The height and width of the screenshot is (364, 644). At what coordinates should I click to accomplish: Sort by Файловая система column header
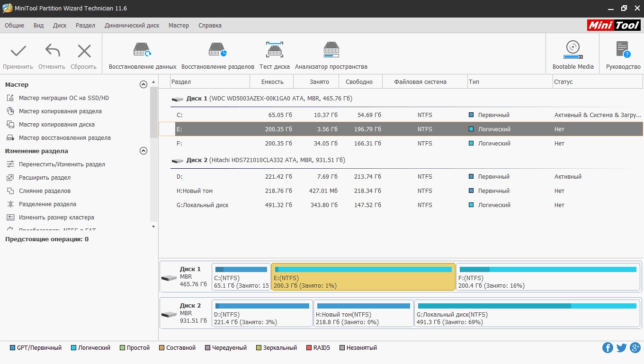[x=425, y=82]
